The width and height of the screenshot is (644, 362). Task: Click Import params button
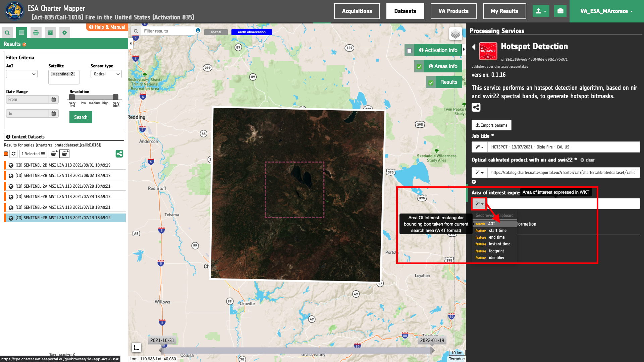tap(491, 125)
